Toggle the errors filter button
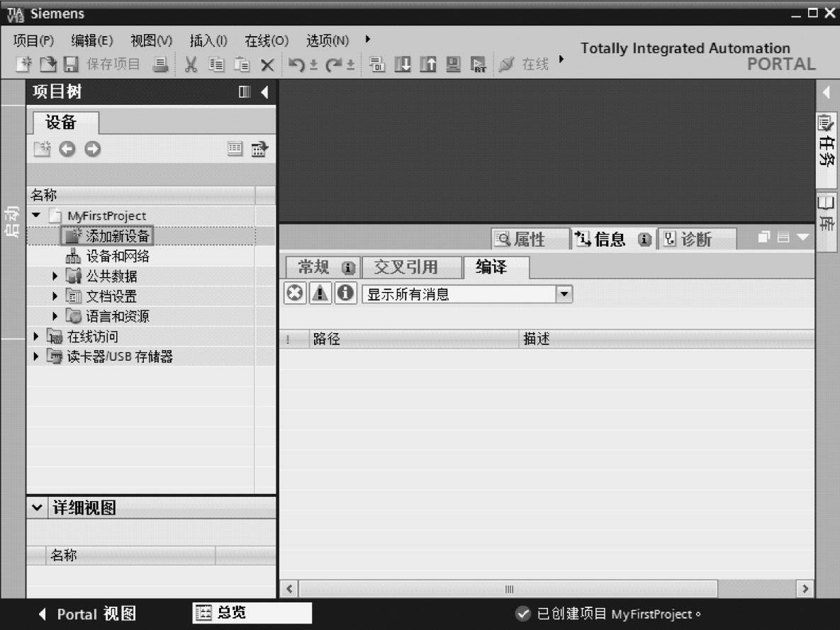This screenshot has width=840, height=630. coord(295,293)
